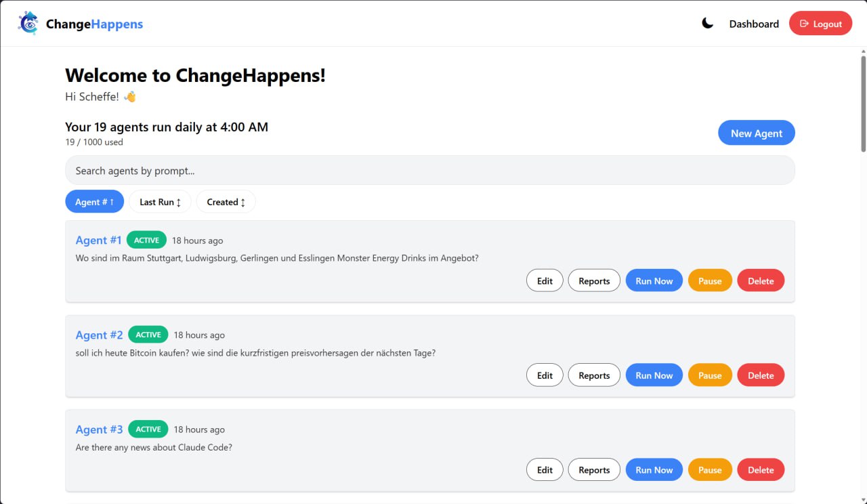Click the sort arrows on Created filter
867x504 pixels.
pyautogui.click(x=242, y=201)
